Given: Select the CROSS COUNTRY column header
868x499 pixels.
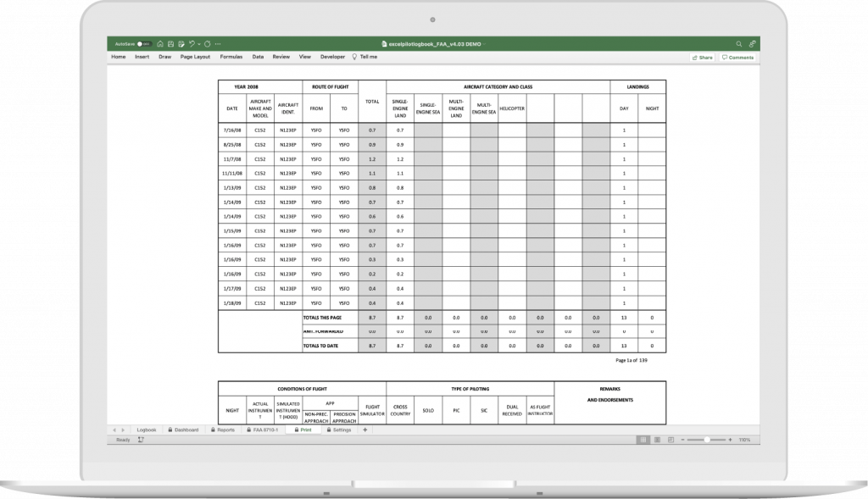Looking at the screenshot, I should pos(400,411).
